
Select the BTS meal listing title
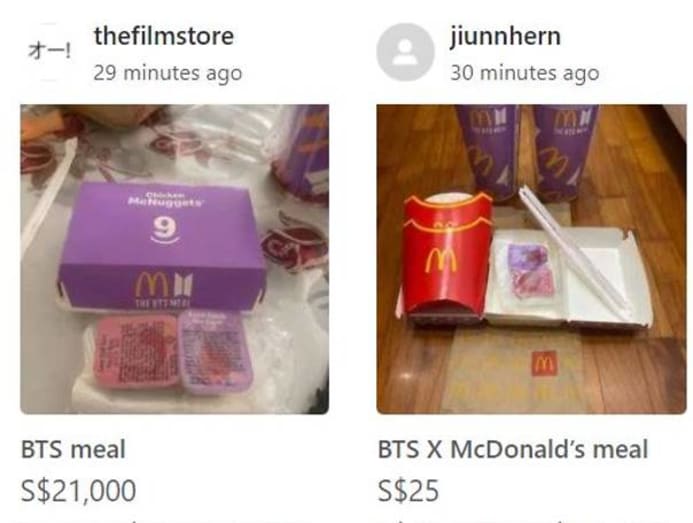[73, 449]
